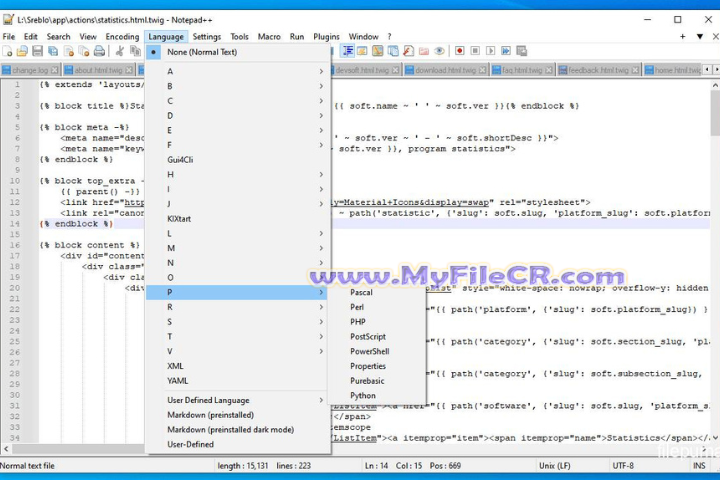Click the Print toolbar icon
Viewport: 720px width, 480px height.
[x=99, y=51]
